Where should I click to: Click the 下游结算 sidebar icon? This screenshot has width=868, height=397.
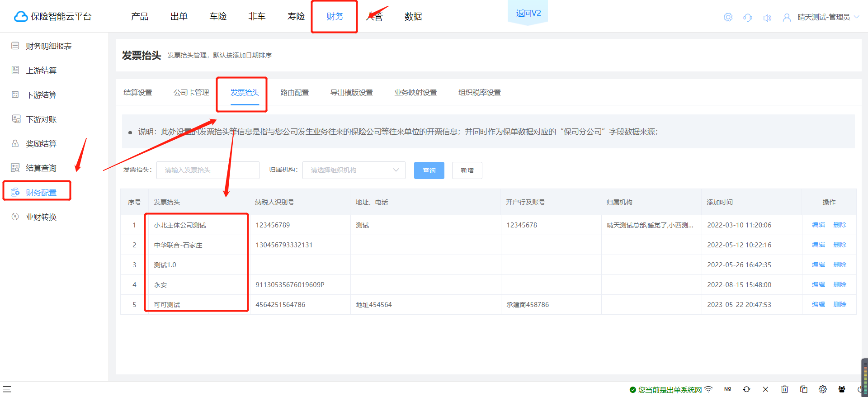[x=15, y=95]
